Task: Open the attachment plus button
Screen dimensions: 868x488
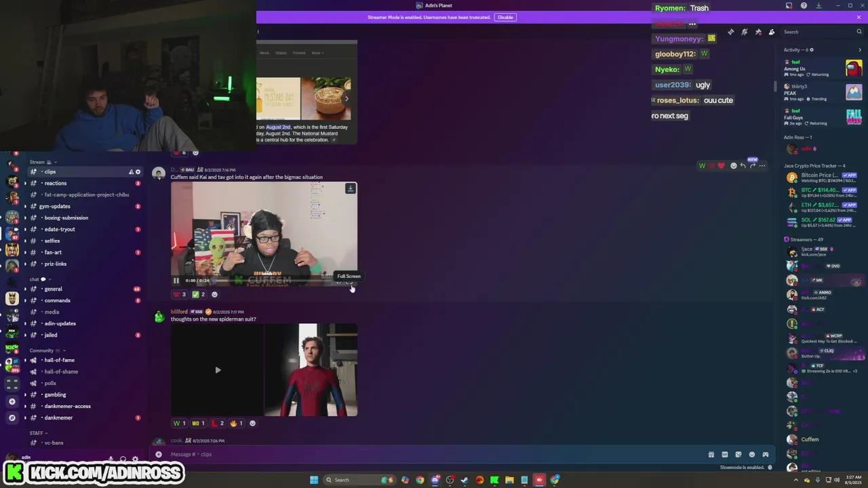Action: 159,454
